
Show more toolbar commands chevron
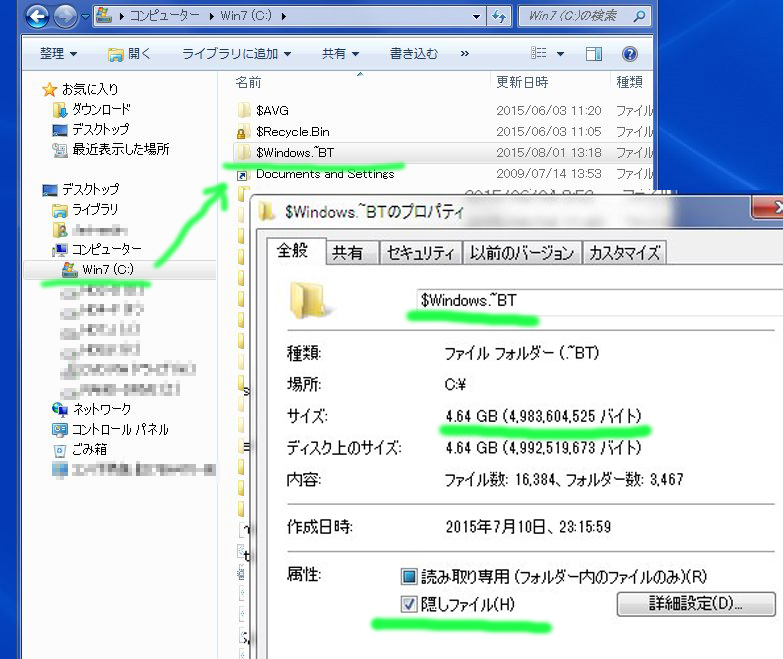464,53
